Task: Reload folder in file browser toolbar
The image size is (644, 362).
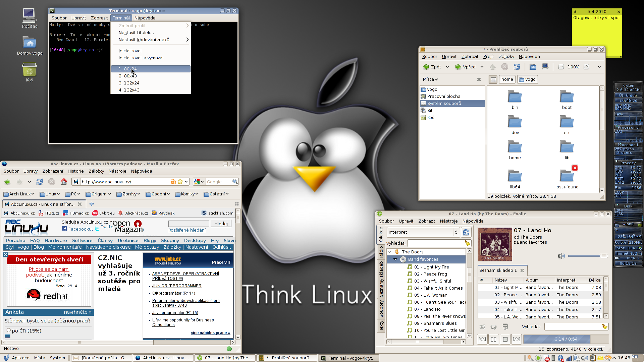Action: [x=517, y=67]
